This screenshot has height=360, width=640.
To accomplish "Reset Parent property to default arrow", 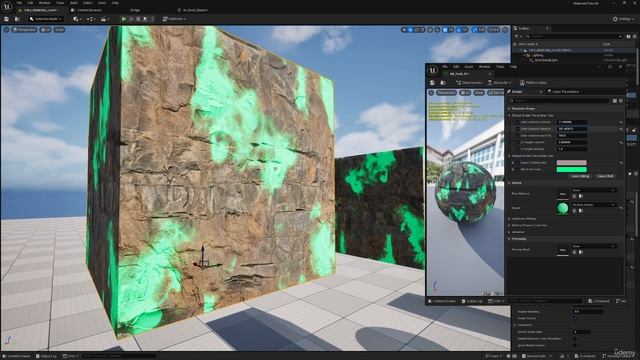I will [x=621, y=208].
